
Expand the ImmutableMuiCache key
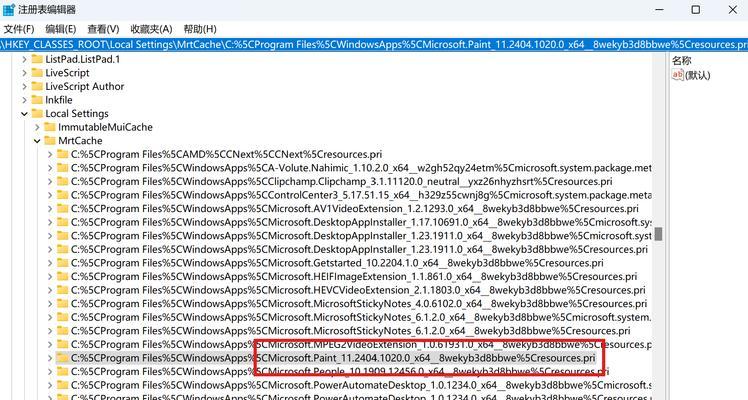pyautogui.click(x=37, y=127)
